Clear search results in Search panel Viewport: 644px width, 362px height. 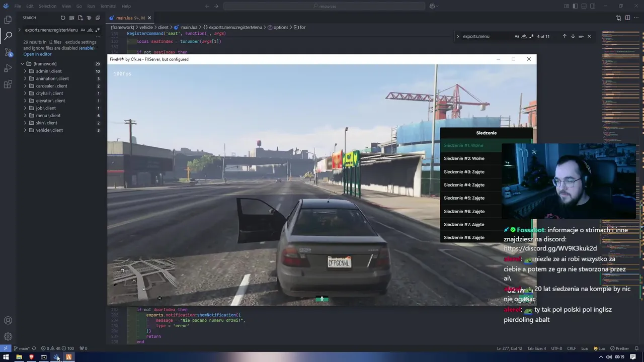tap(71, 18)
